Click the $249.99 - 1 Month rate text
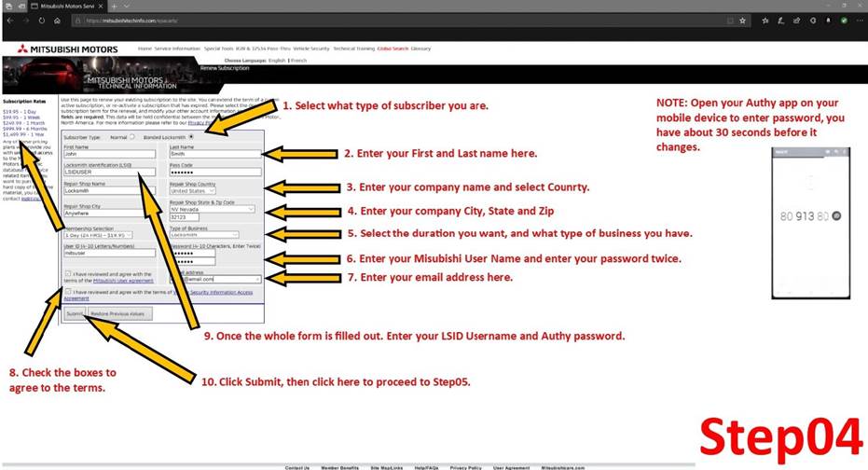Viewport: 868px width, 470px height. tap(22, 123)
